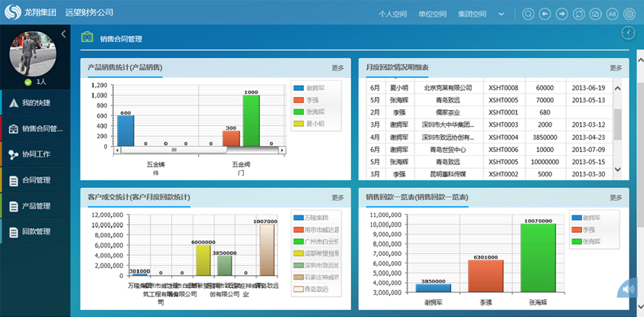644x317 pixels.
Task: Click the clock icon below settings
Action: click(x=629, y=33)
